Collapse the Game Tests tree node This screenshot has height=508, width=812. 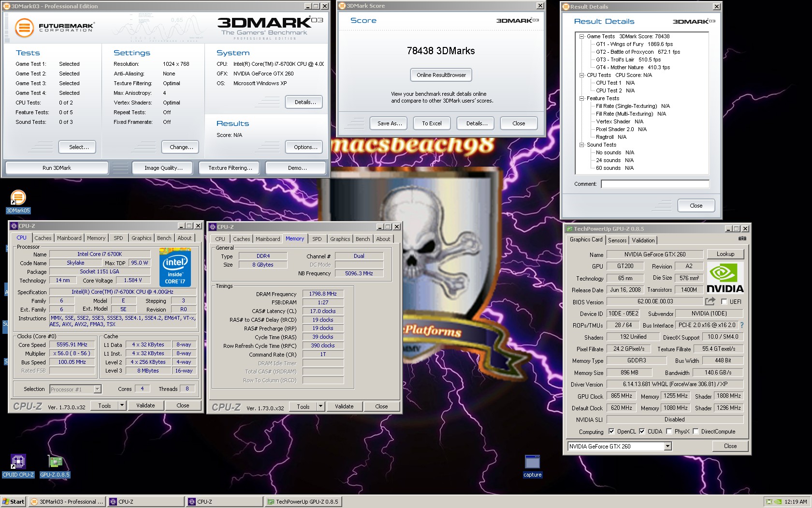[582, 36]
